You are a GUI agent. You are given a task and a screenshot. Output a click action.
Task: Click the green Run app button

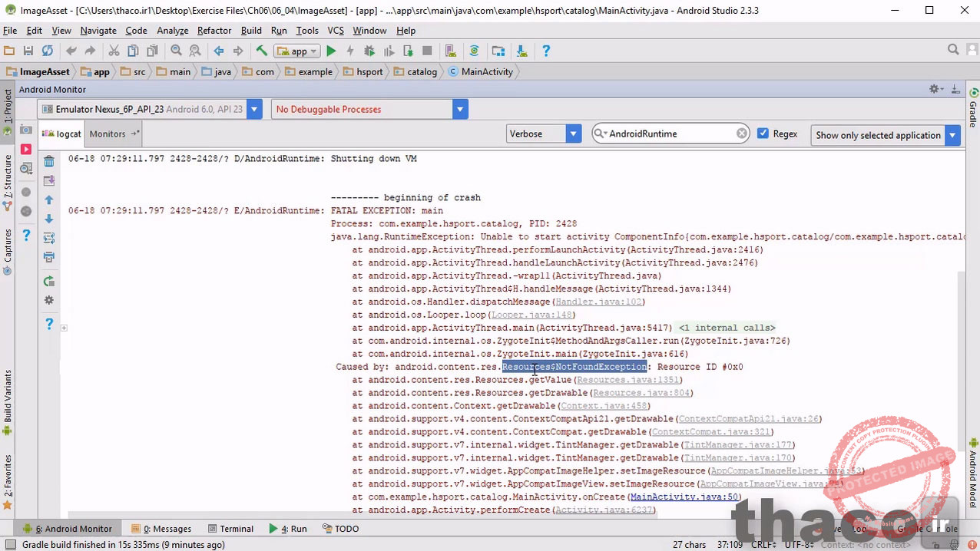point(331,51)
